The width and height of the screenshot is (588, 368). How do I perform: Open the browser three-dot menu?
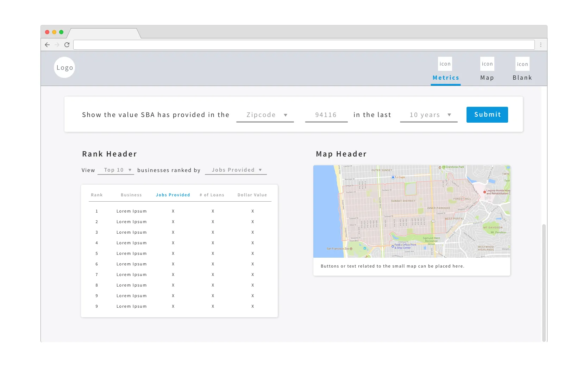(x=541, y=45)
